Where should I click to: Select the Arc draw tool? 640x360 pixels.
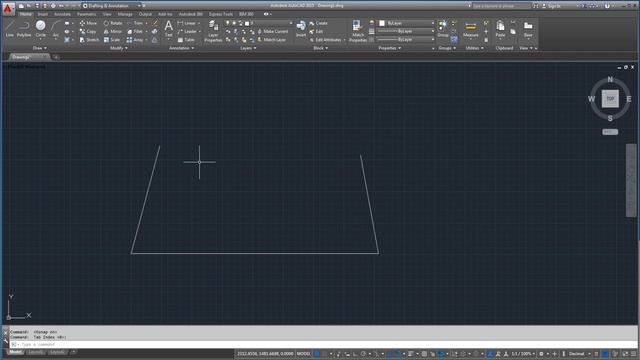point(56,29)
